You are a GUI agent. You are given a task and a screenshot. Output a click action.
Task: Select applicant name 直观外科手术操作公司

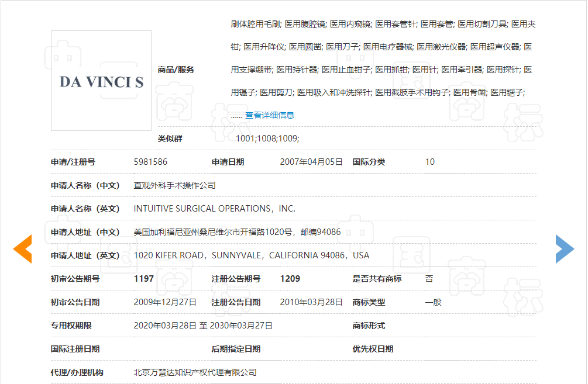pyautogui.click(x=175, y=185)
